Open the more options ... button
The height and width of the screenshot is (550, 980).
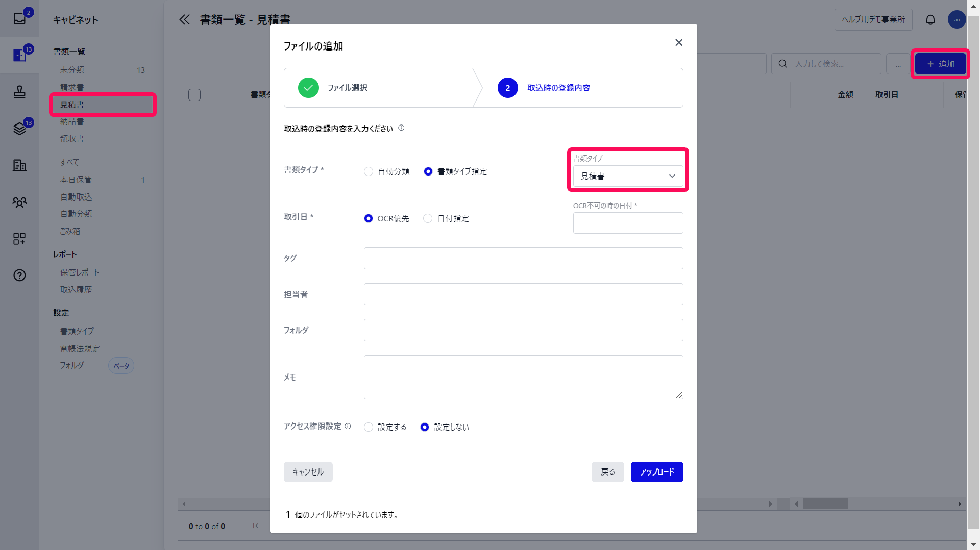[x=898, y=64]
